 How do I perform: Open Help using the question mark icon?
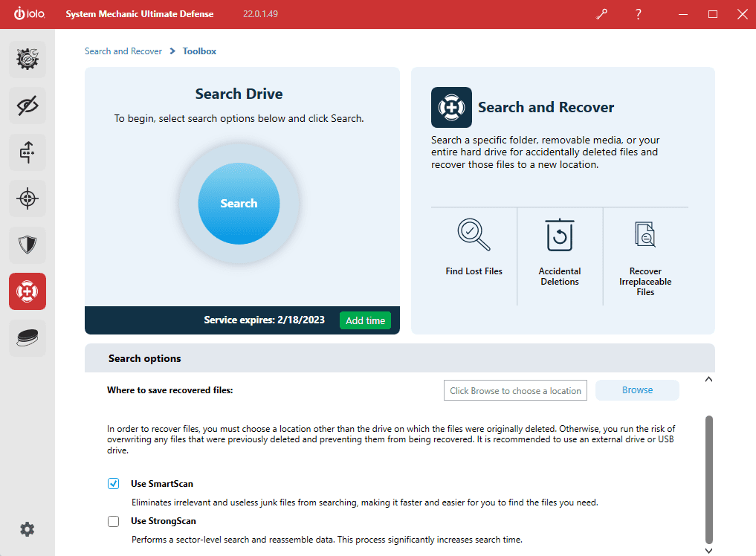638,14
